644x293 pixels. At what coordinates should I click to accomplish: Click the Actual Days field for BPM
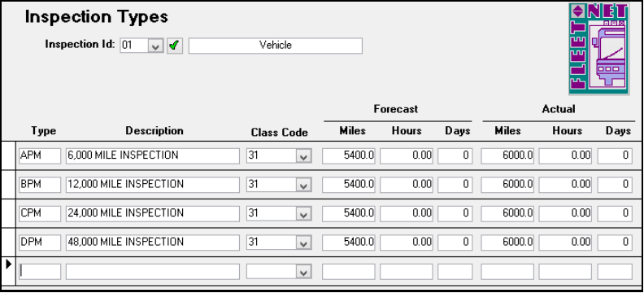tap(615, 185)
